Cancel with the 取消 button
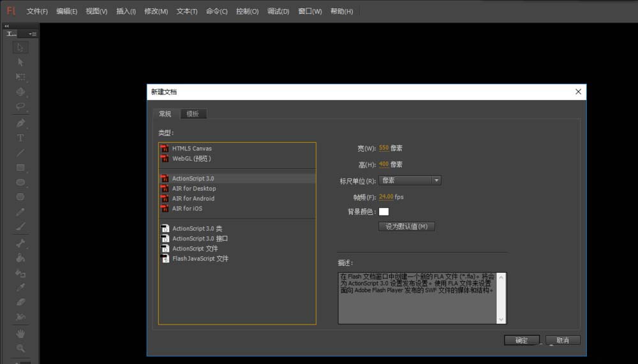638x364 pixels. click(563, 340)
